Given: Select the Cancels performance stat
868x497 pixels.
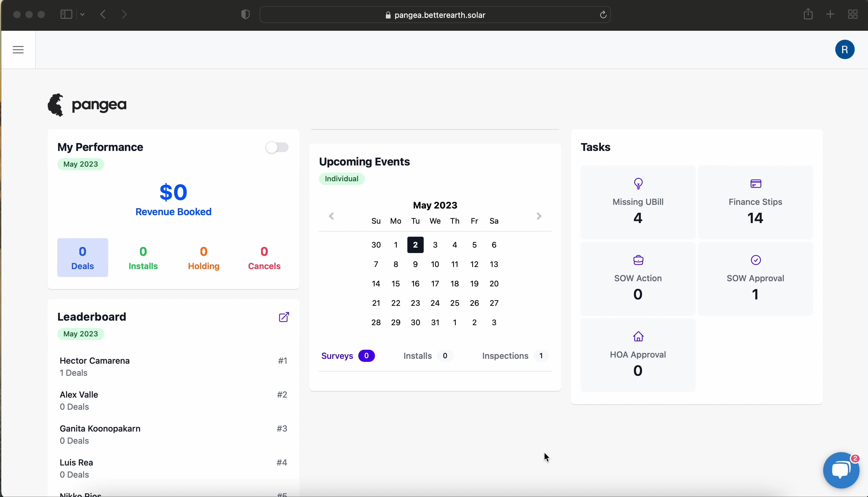Looking at the screenshot, I should [264, 258].
